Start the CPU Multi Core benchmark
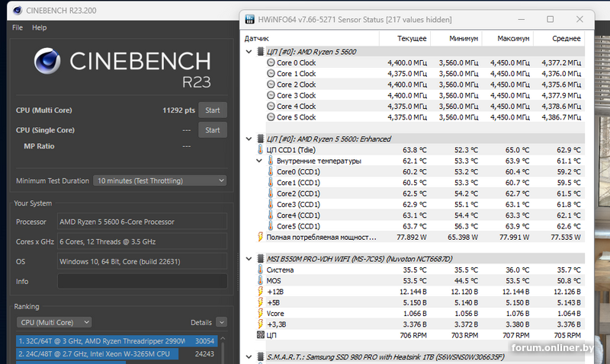The image size is (610, 364). [213, 110]
